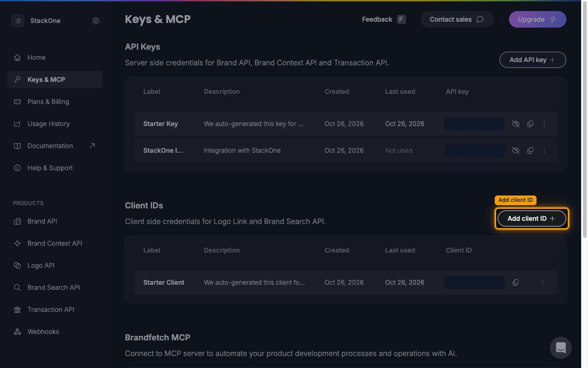Screen dimensions: 588x368
Task: Click the StackOne workspace name
Action: [45, 21]
